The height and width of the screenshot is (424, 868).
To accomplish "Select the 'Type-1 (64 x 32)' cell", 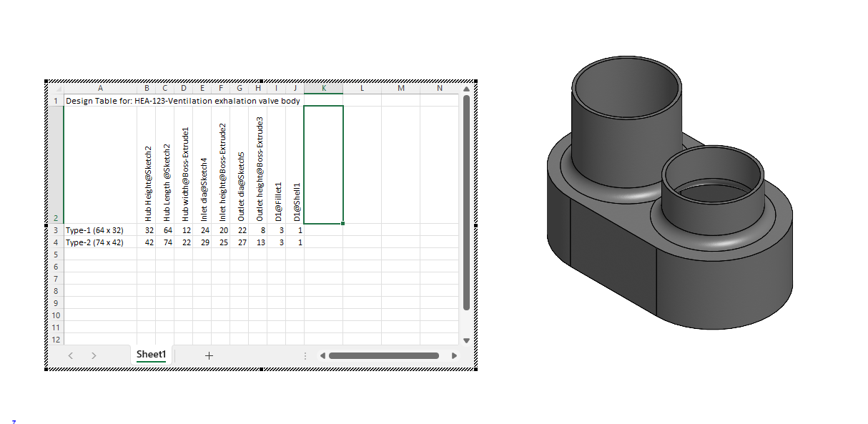I will click(100, 230).
